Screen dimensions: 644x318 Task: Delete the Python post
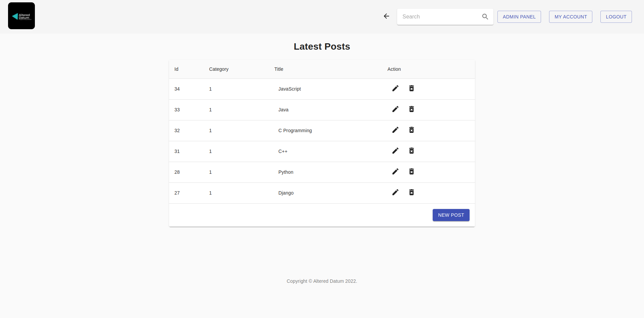(412, 171)
